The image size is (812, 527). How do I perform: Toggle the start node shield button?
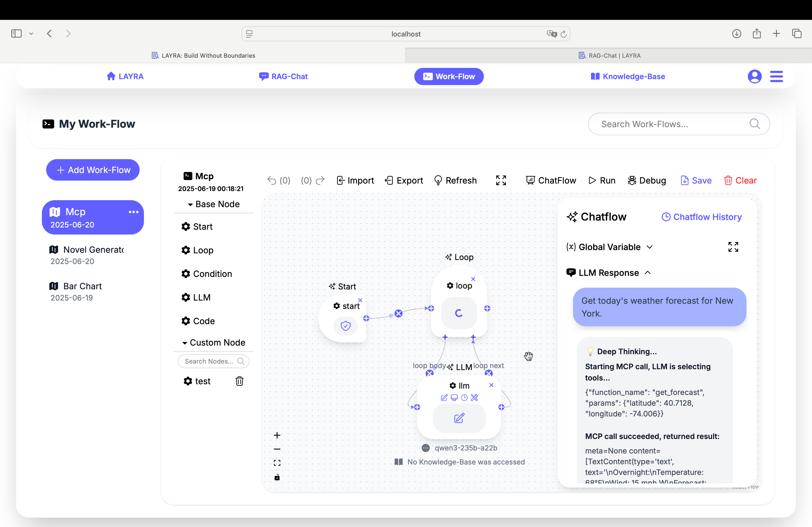tap(345, 325)
